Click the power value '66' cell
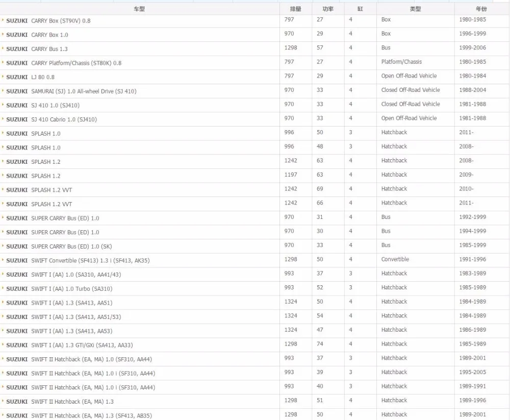Screen dimensions: 510x420 [320, 203]
